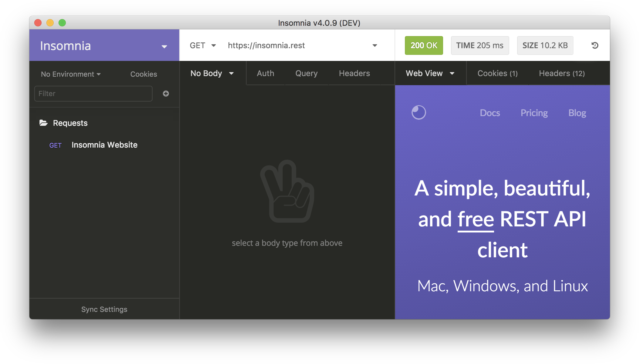
Task: Open the No Body type dropdown
Action: pos(212,73)
